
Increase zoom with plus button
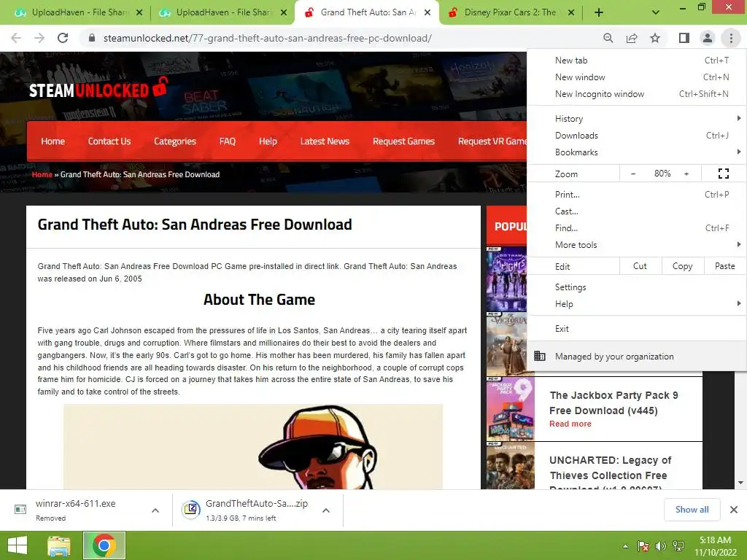[686, 174]
